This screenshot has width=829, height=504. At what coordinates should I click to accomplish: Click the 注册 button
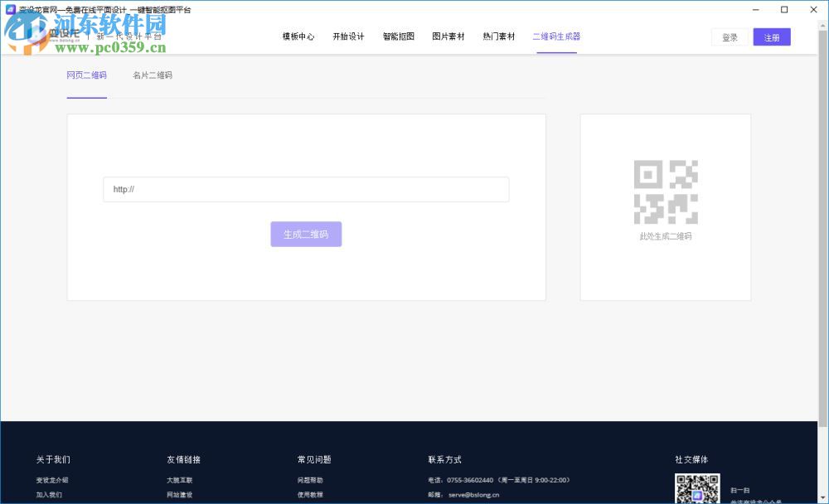click(772, 36)
